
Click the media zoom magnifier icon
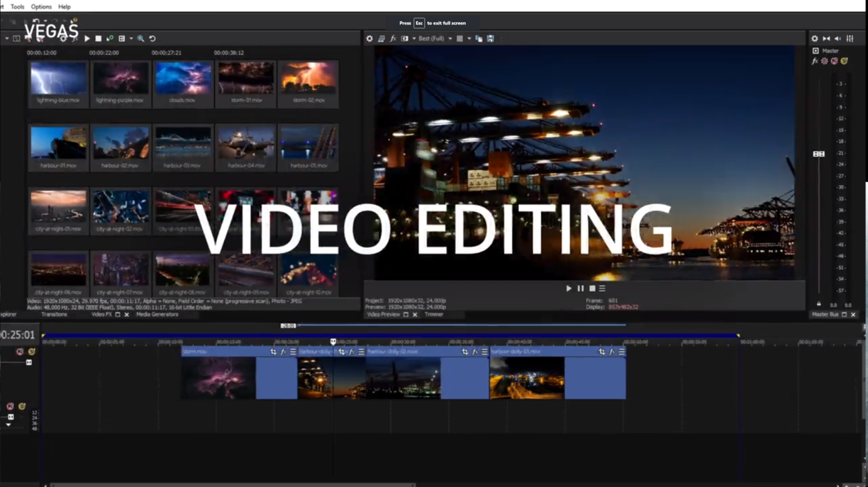[141, 38]
